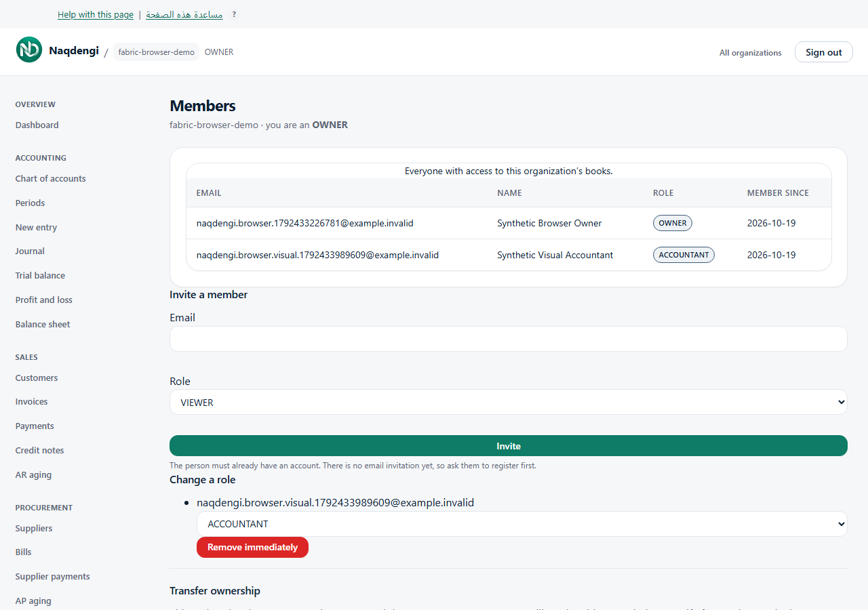Click the name Synthetic Visual Accountant
This screenshot has width=868, height=610.
coord(555,256)
